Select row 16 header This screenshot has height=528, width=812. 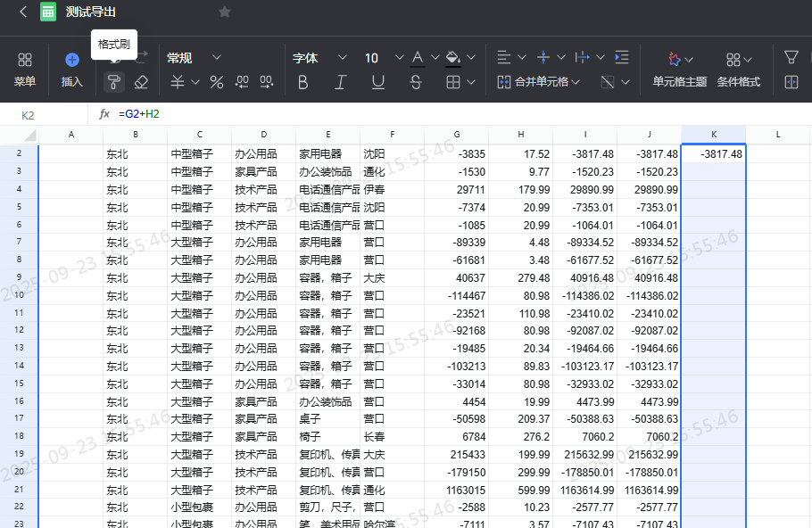[19, 401]
